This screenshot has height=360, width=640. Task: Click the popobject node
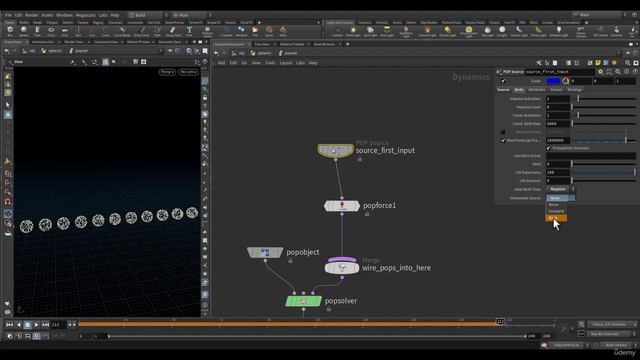265,252
